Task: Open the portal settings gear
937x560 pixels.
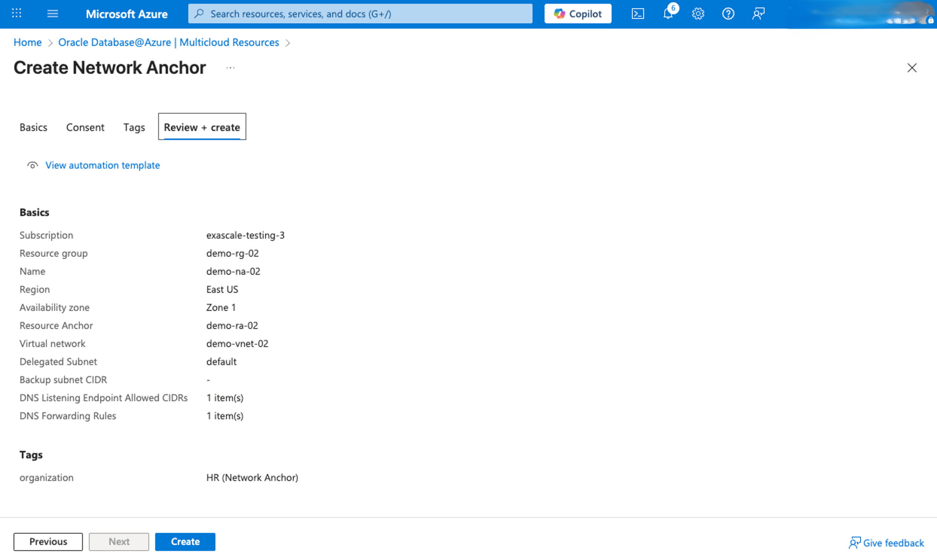Action: [698, 14]
